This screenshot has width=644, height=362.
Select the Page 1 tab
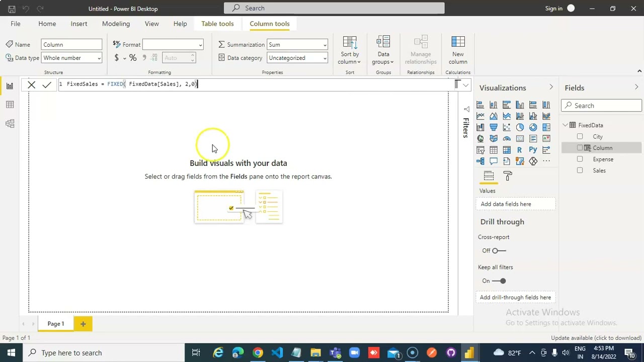[56, 324]
